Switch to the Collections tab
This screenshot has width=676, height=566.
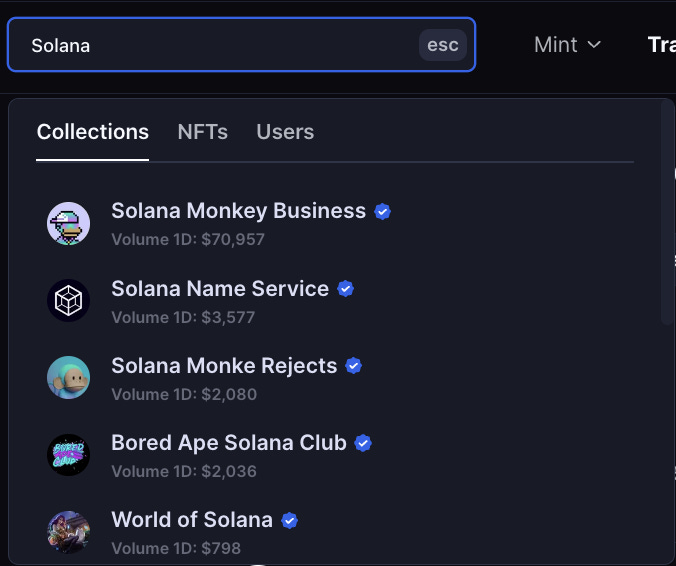tap(93, 132)
